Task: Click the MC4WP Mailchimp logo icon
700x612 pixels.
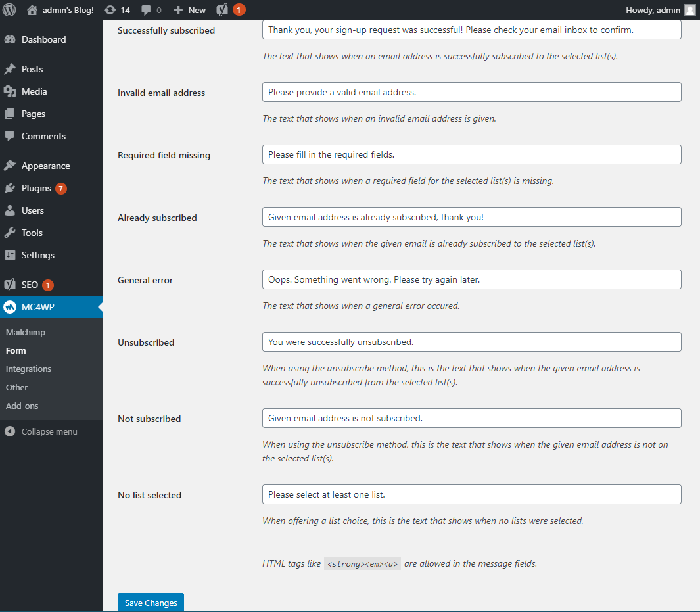Action: click(10, 307)
